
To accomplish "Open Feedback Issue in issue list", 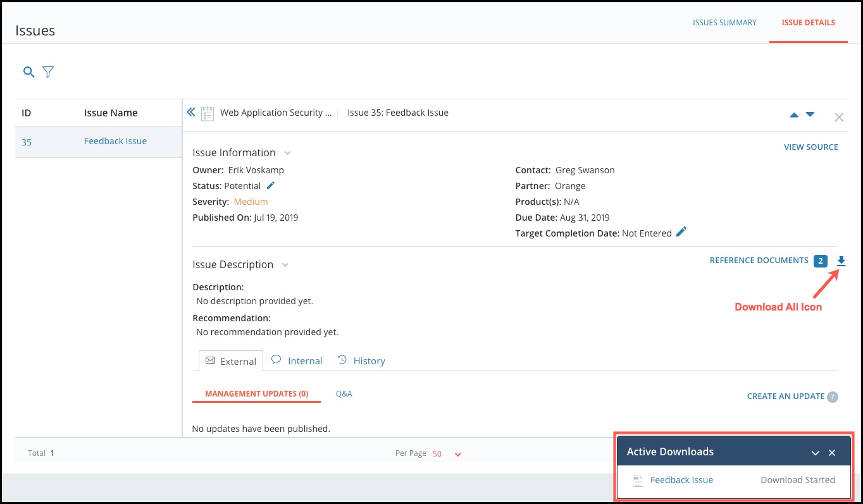I will pos(115,141).
